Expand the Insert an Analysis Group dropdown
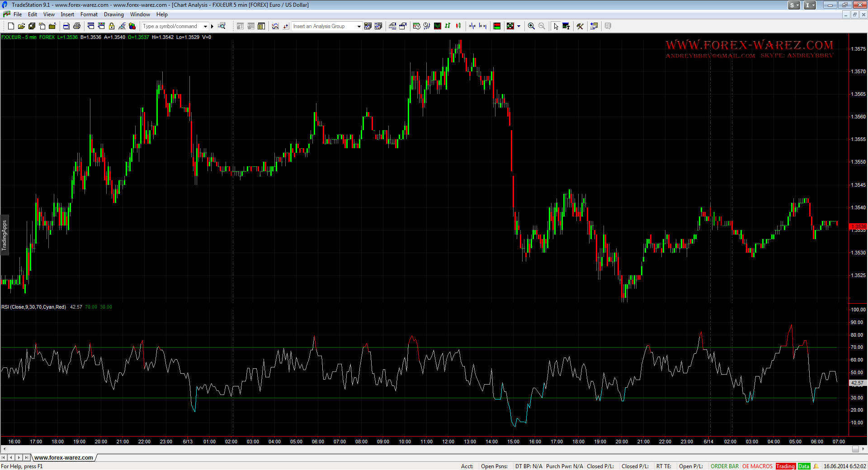868x470 pixels. (x=359, y=26)
